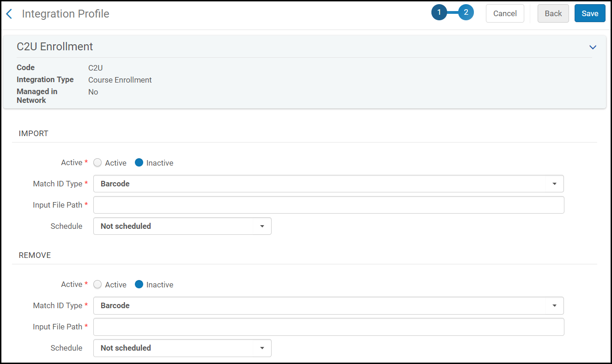
Task: Collapse the C2U Enrollment summary panel
Action: click(593, 47)
